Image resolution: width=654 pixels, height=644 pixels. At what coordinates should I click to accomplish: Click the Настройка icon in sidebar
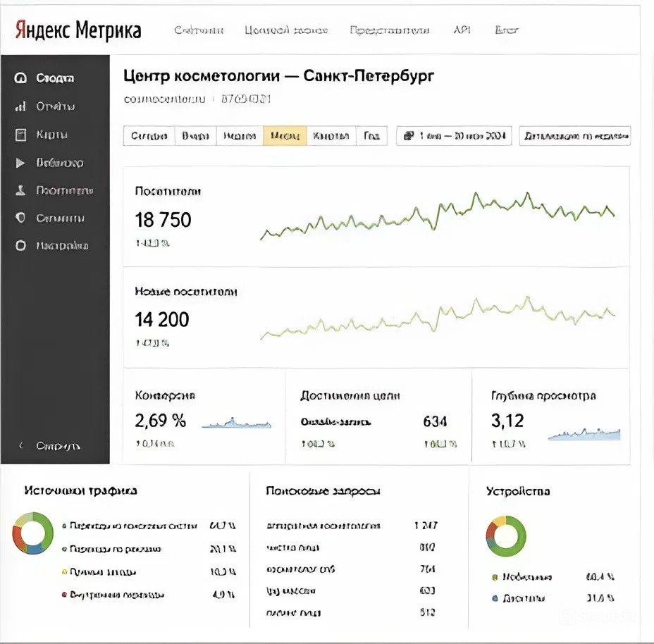pyautogui.click(x=20, y=246)
